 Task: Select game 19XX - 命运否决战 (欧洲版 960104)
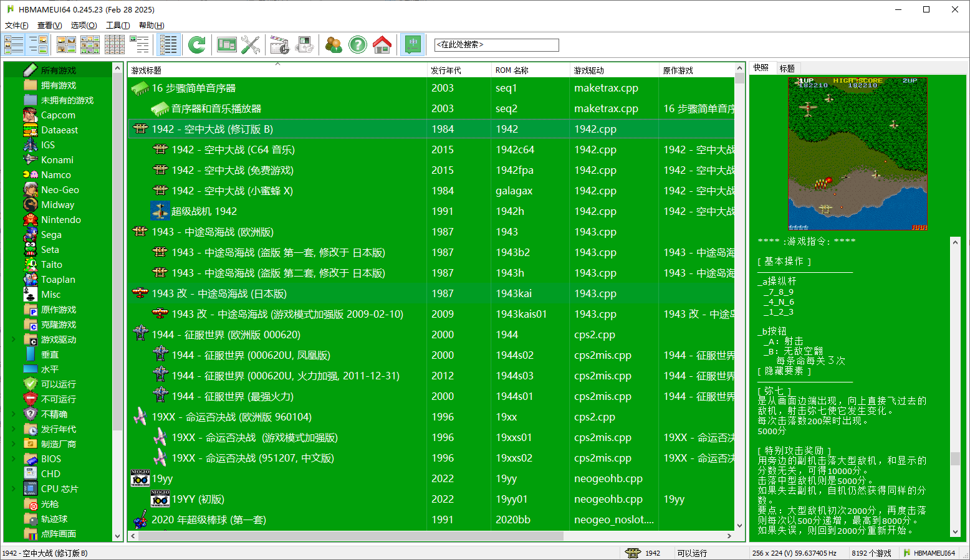point(431,417)
